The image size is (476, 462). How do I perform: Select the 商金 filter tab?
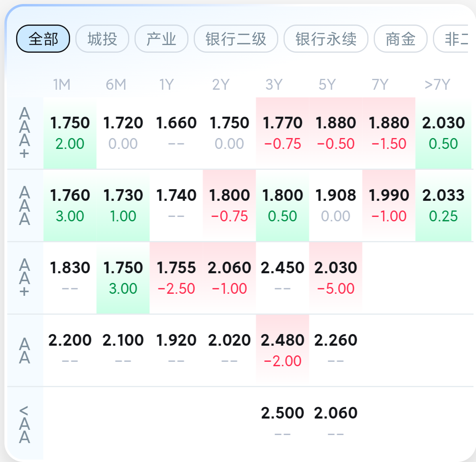[400, 39]
